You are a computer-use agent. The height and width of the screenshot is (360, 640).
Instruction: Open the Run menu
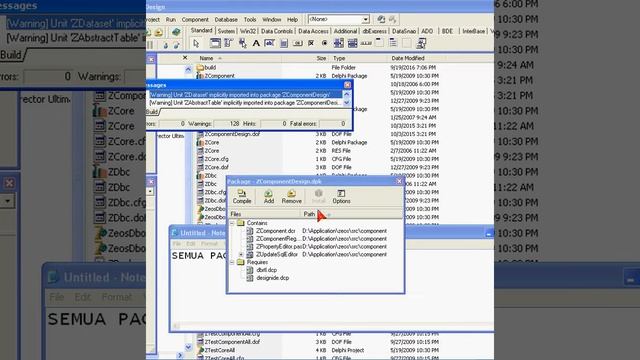click(171, 20)
